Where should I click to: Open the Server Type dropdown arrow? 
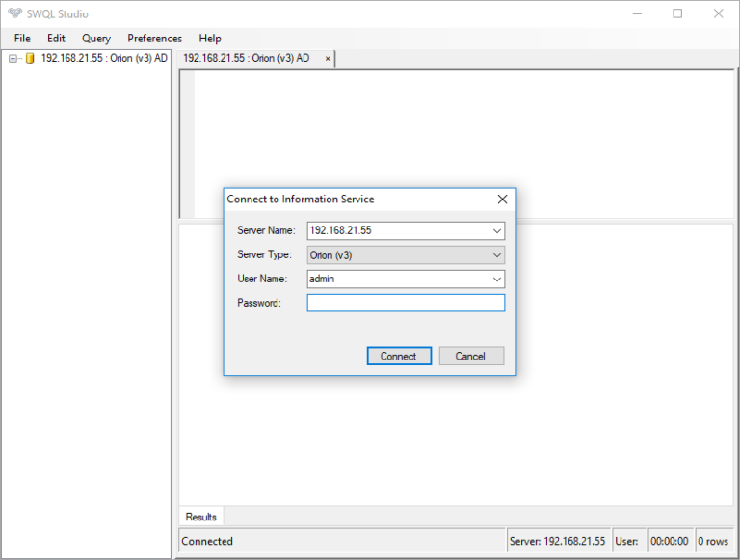496,255
